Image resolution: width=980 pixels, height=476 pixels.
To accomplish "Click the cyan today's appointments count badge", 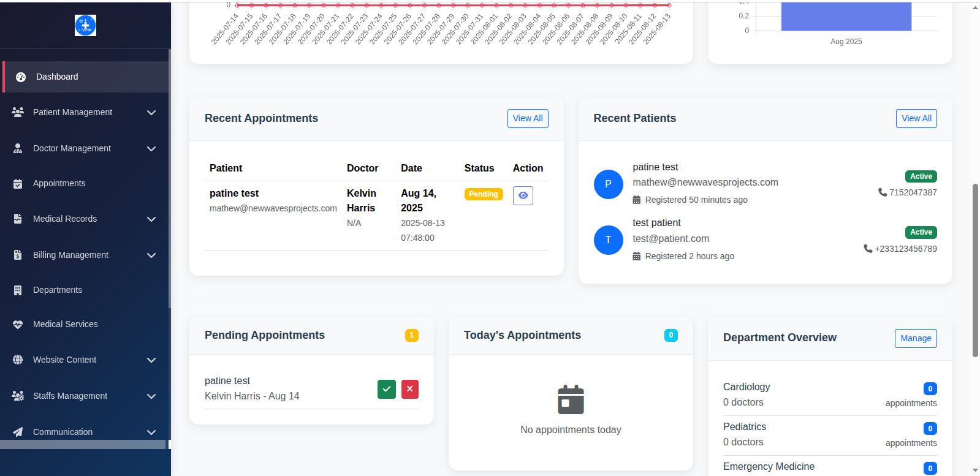I will click(671, 335).
